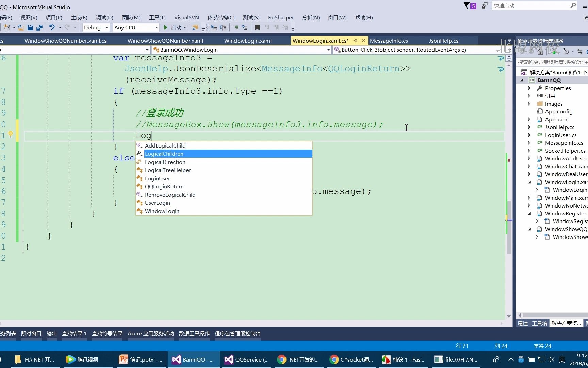
Task: Open the undo history dropdown arrow
Action: (60, 27)
